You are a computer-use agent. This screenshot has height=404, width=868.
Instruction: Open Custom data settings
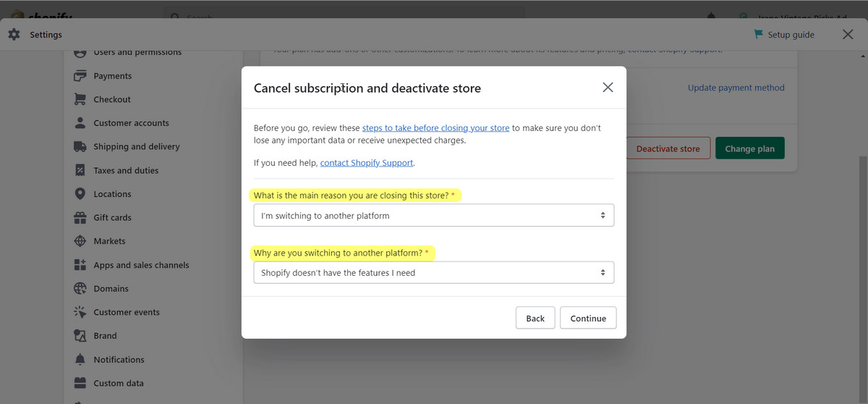coord(119,383)
